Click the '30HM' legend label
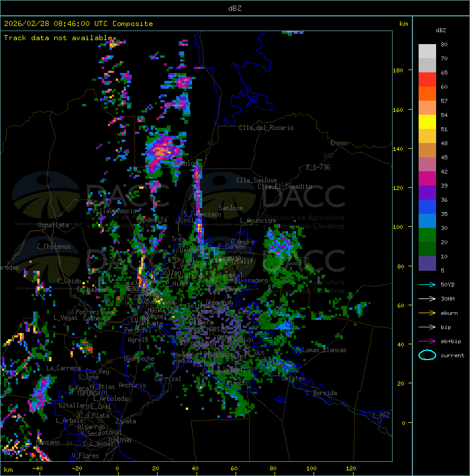The width and height of the screenshot is (470, 476). tap(447, 298)
